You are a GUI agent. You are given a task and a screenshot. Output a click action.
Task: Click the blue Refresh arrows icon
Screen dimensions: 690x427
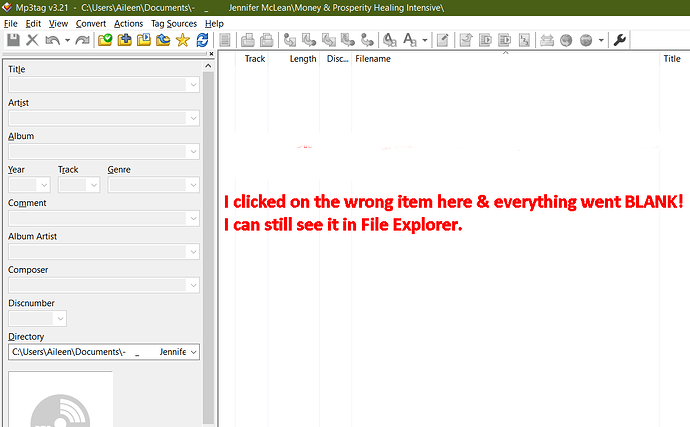tap(202, 40)
